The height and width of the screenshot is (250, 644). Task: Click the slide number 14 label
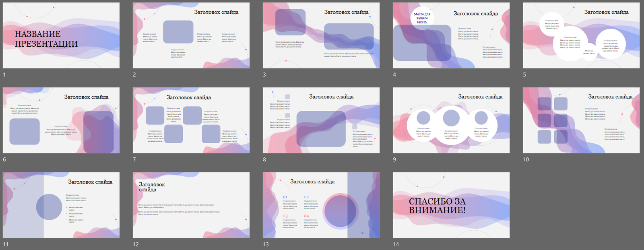point(396,244)
